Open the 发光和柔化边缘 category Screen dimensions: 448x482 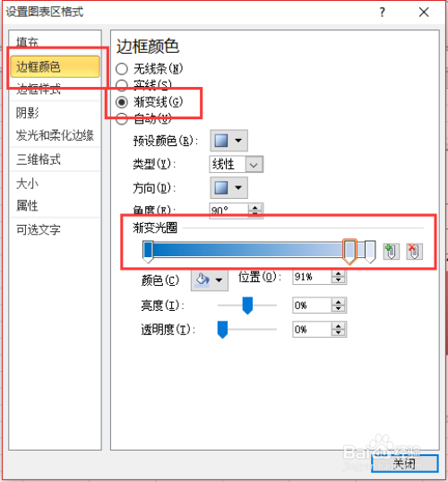point(55,135)
